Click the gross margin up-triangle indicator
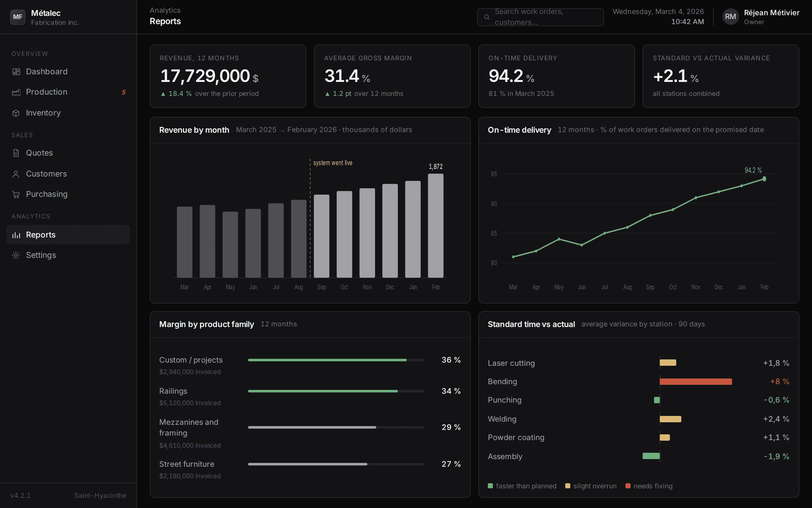This screenshot has width=812, height=508. (327, 94)
